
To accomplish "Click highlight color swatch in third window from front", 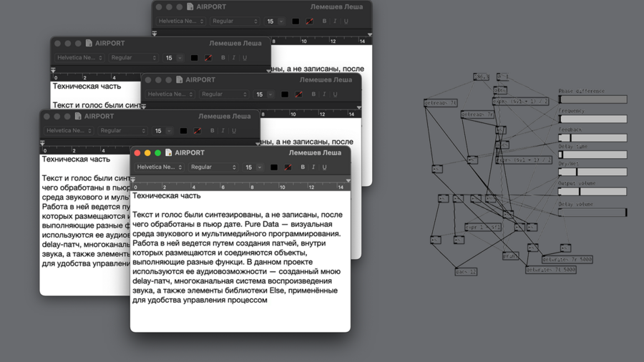I will [298, 94].
